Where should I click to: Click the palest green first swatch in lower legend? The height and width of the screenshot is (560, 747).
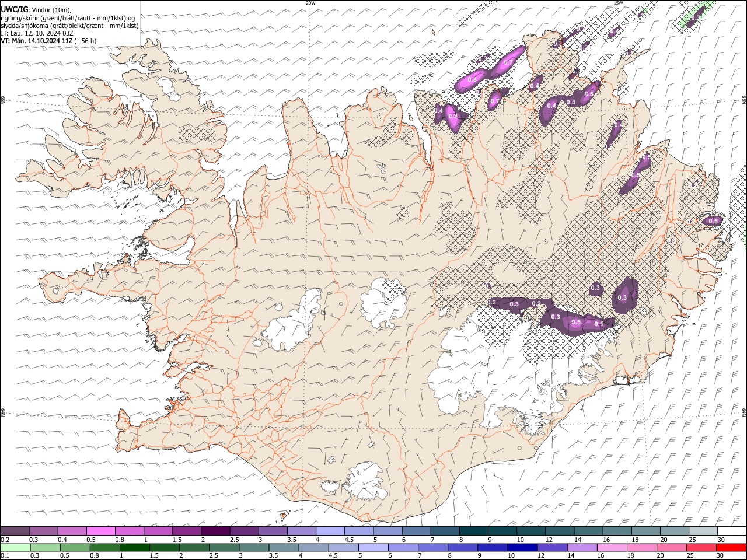(15, 548)
